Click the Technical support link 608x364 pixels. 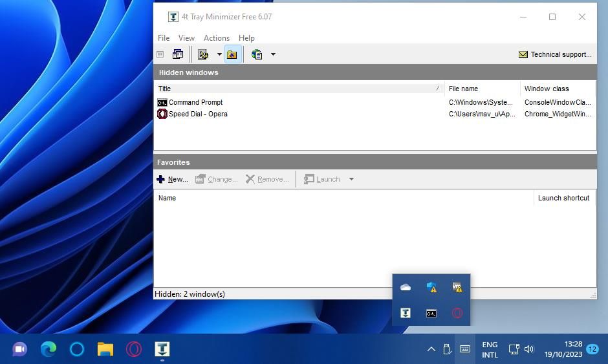[x=555, y=55]
